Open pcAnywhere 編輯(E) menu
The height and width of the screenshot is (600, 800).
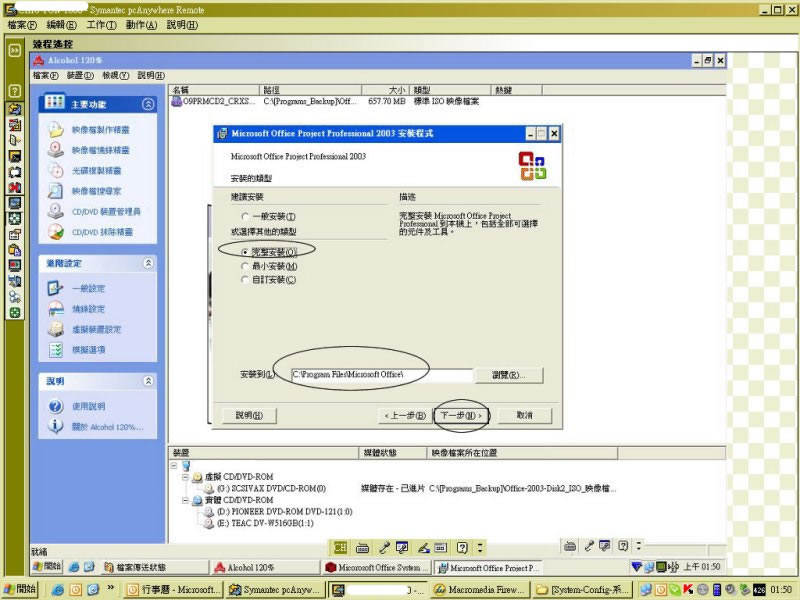pos(61,25)
